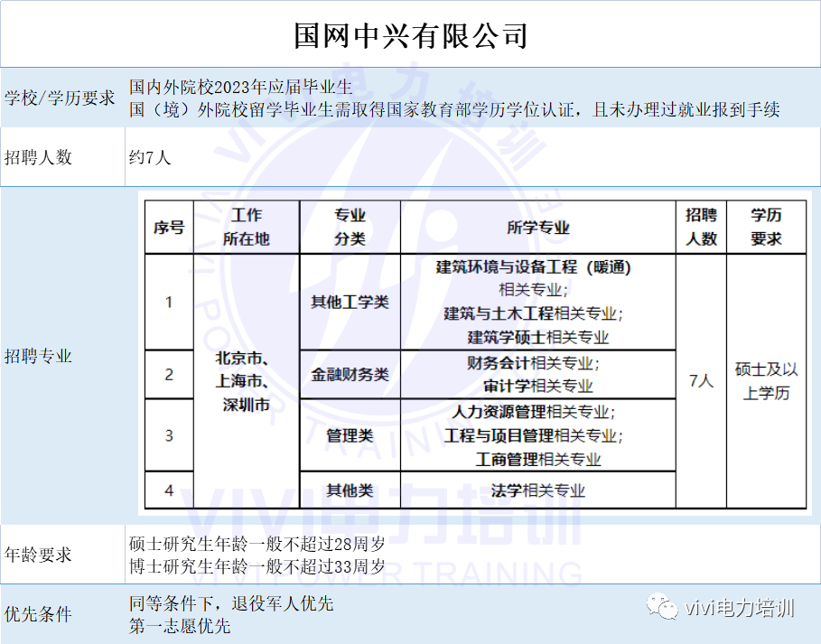This screenshot has width=821, height=644.
Task: Click the vivi电力培训 account name
Action: click(x=740, y=608)
